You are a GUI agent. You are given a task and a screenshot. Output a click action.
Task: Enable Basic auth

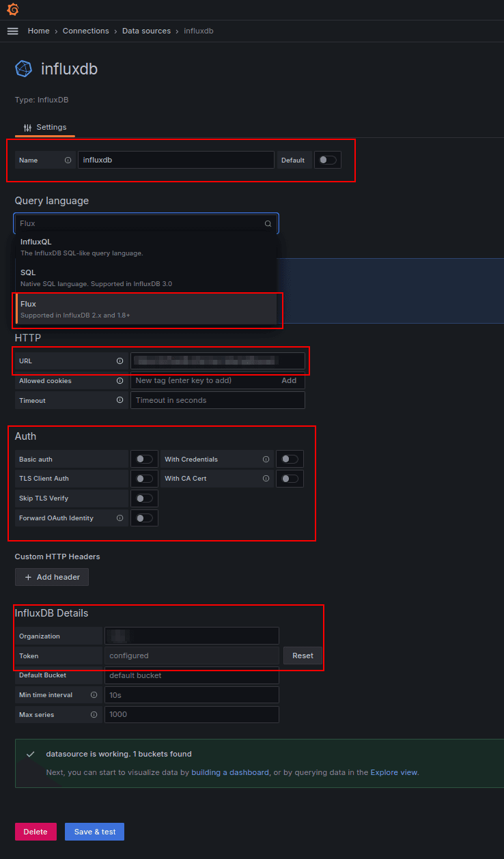pos(144,458)
